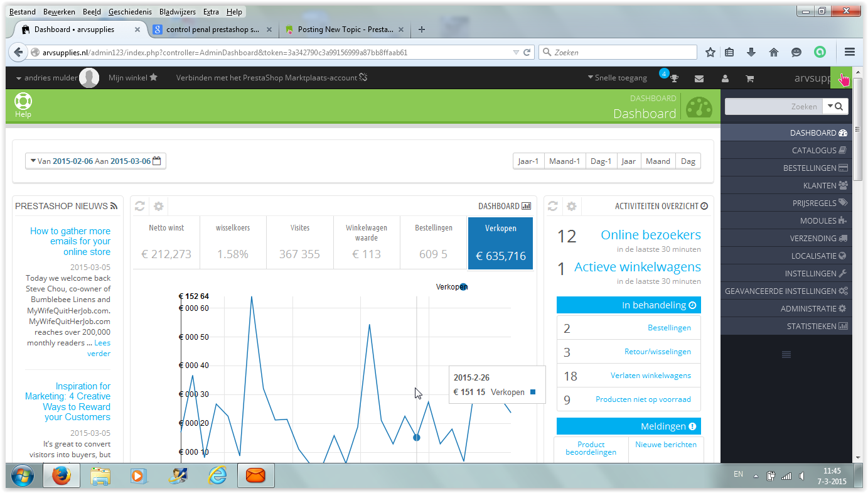Click the refresh icon in the Dashboard panel
The image size is (868, 493).
tap(140, 206)
